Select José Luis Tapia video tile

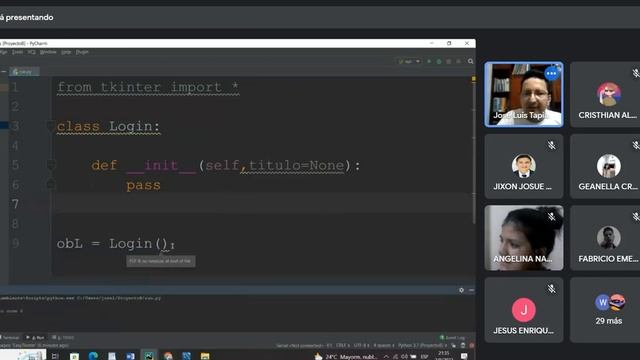point(524,94)
